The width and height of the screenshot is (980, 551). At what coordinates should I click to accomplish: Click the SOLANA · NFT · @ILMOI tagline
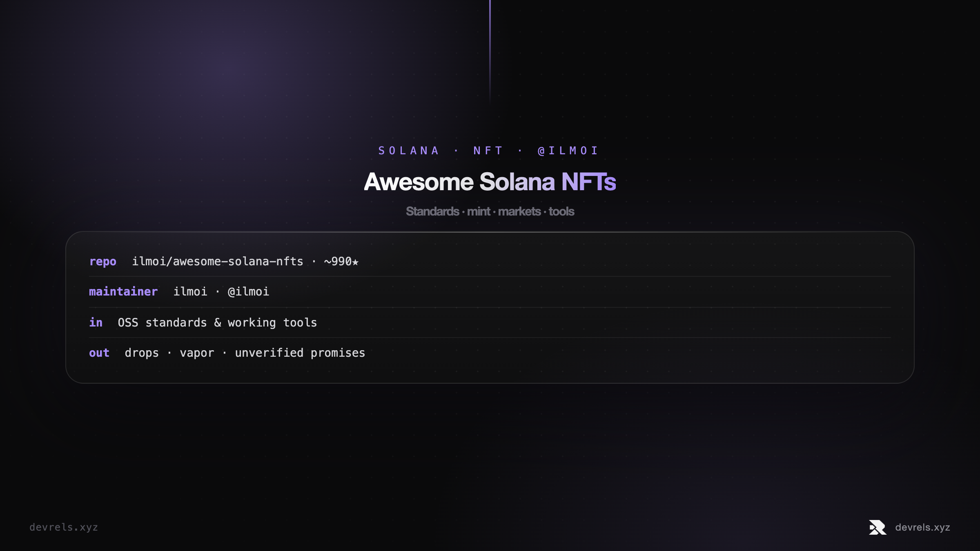click(488, 151)
